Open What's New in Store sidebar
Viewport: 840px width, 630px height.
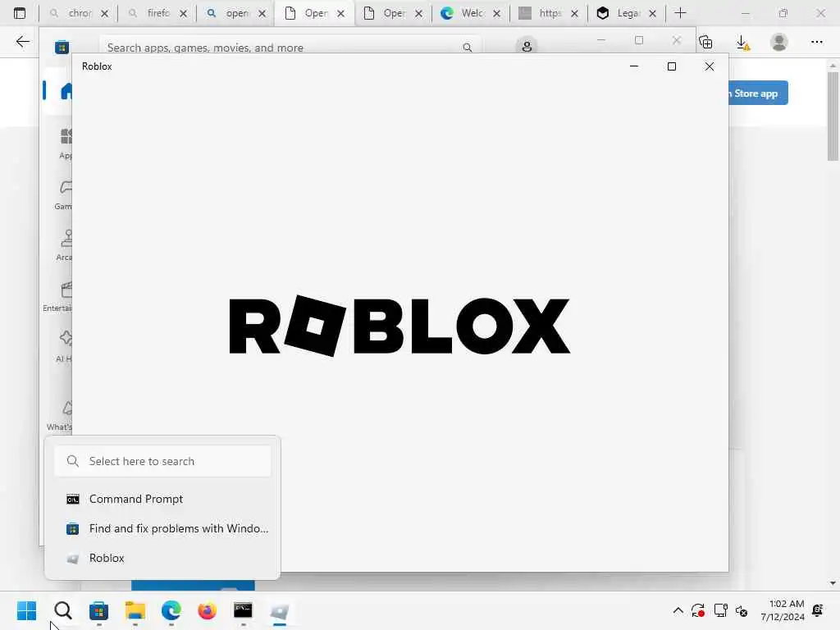point(59,415)
